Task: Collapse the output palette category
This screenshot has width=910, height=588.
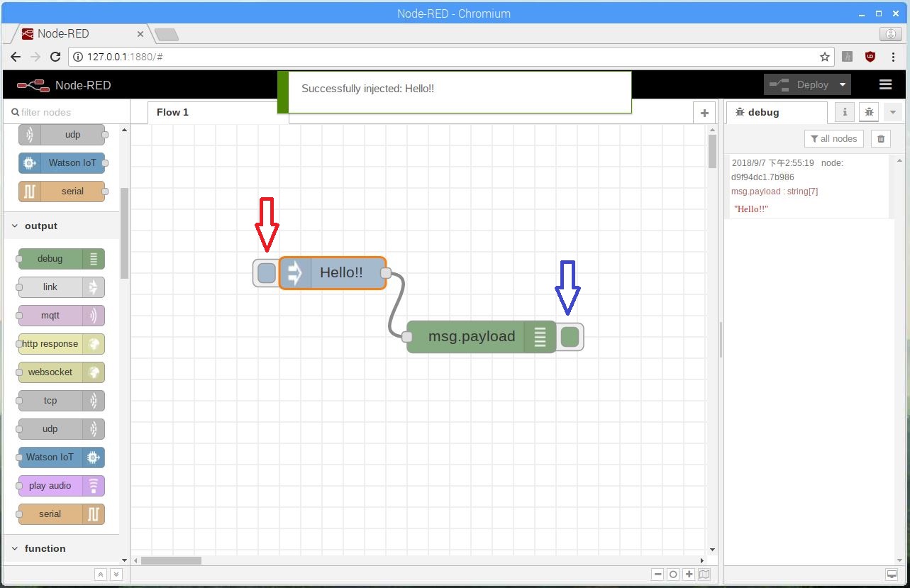Action: [x=62, y=226]
